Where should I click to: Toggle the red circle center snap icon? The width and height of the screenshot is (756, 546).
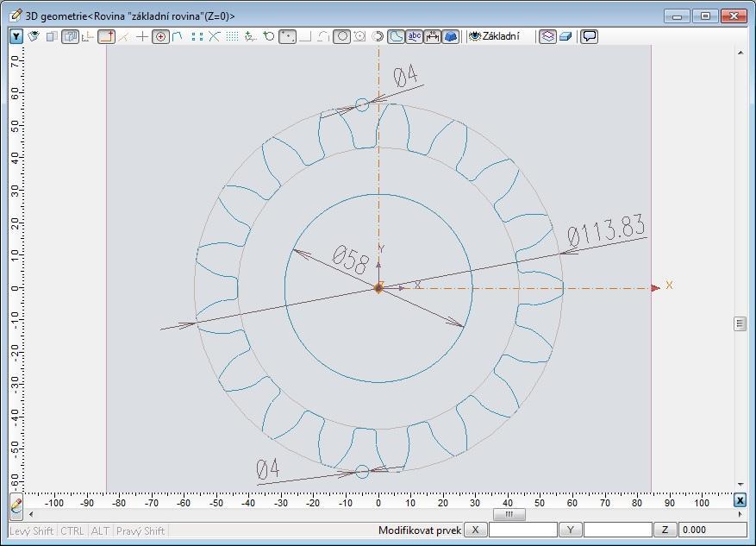click(x=160, y=36)
